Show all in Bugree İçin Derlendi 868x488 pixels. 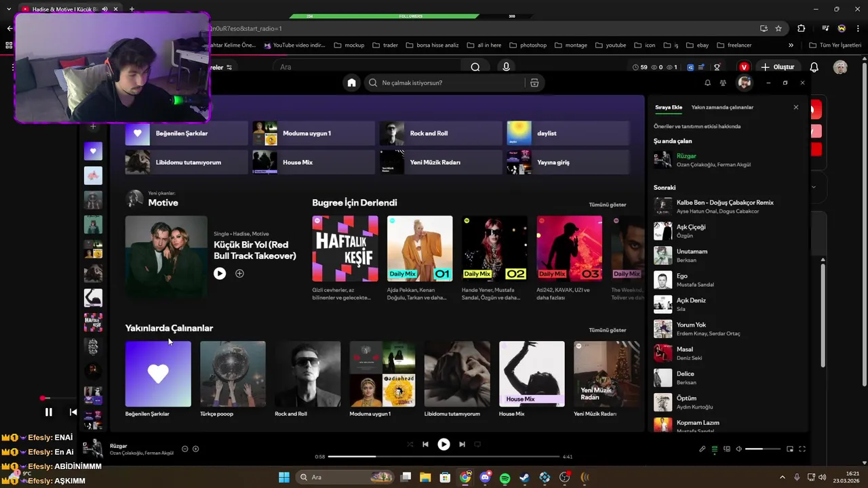click(608, 205)
